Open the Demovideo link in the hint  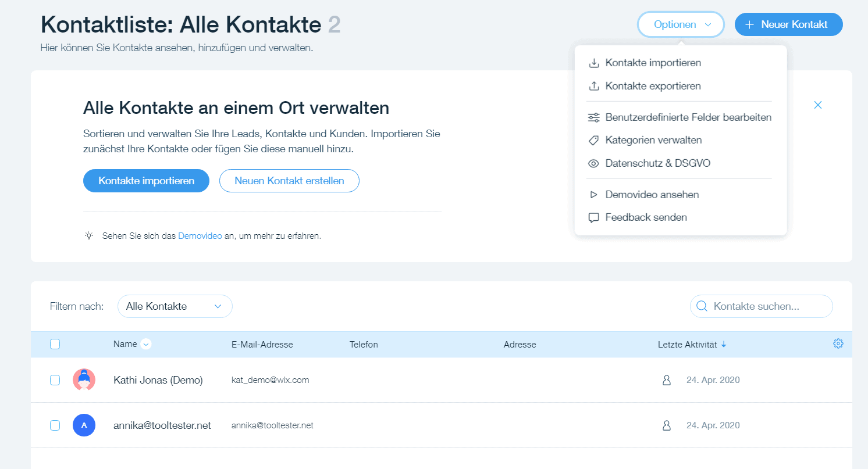(x=200, y=236)
